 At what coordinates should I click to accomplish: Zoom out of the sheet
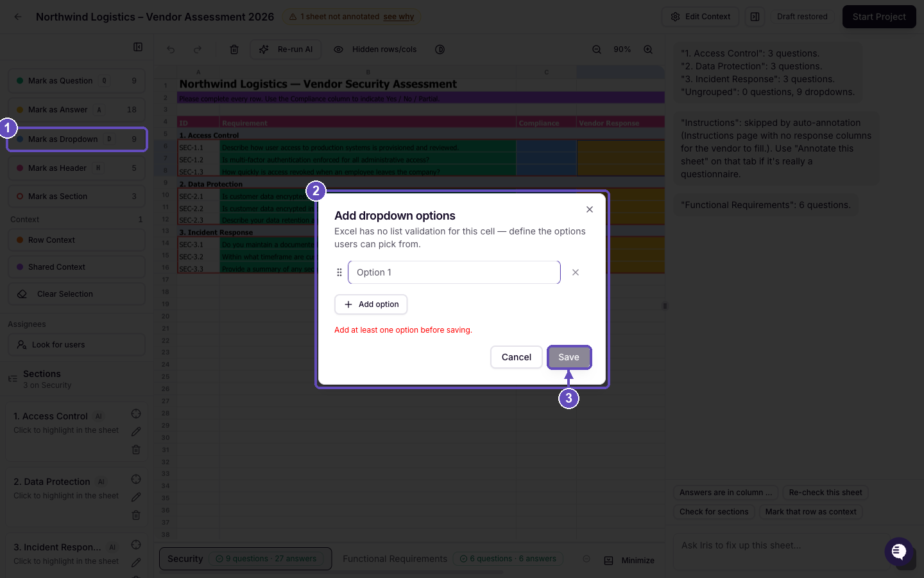click(x=597, y=49)
